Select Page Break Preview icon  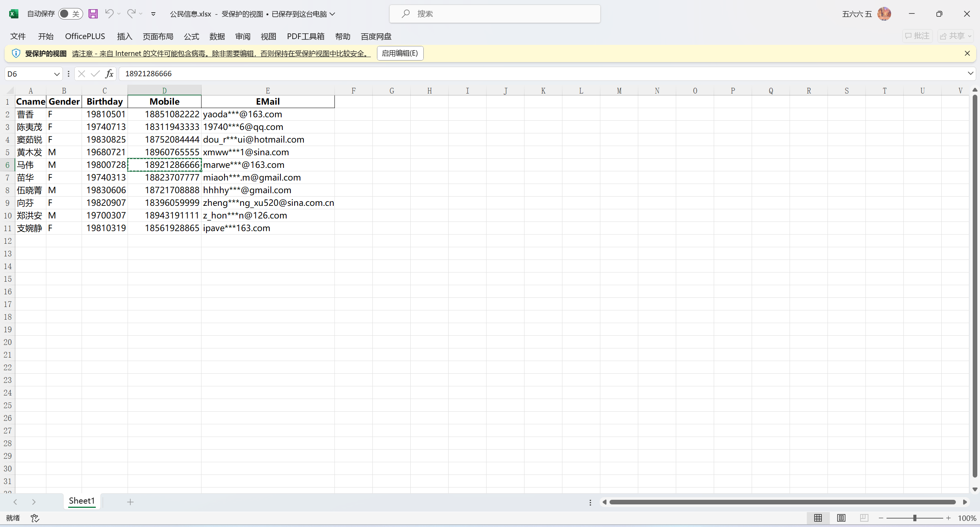(864, 518)
